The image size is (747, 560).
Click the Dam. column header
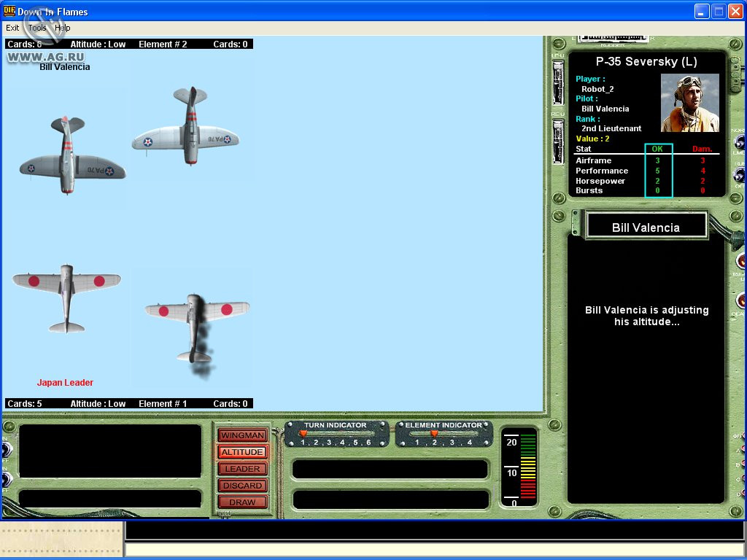(x=703, y=149)
